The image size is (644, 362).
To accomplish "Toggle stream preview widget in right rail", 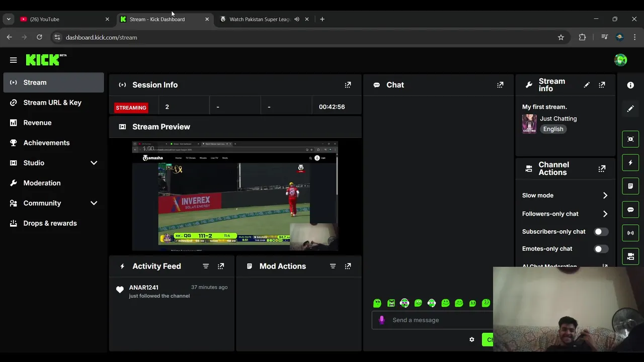I will coord(630,139).
